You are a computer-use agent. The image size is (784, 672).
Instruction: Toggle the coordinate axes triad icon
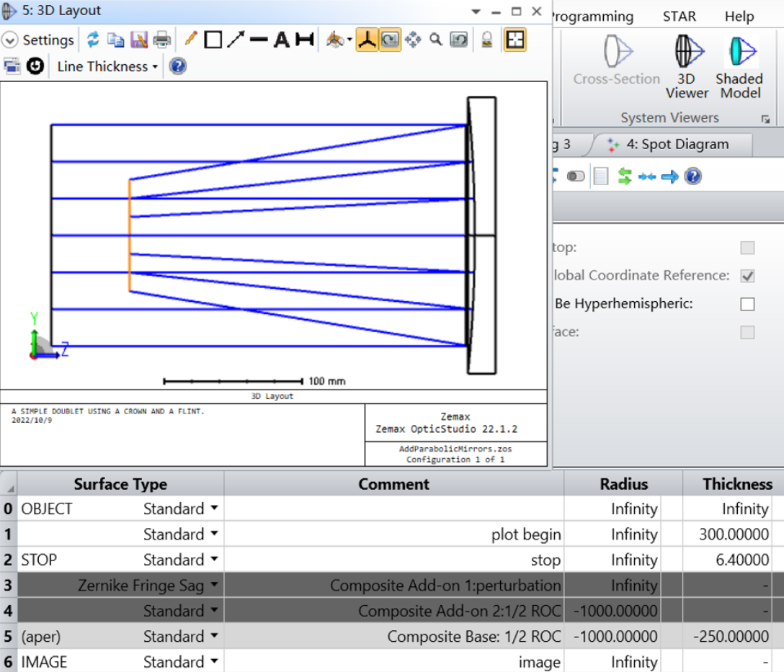click(x=367, y=40)
